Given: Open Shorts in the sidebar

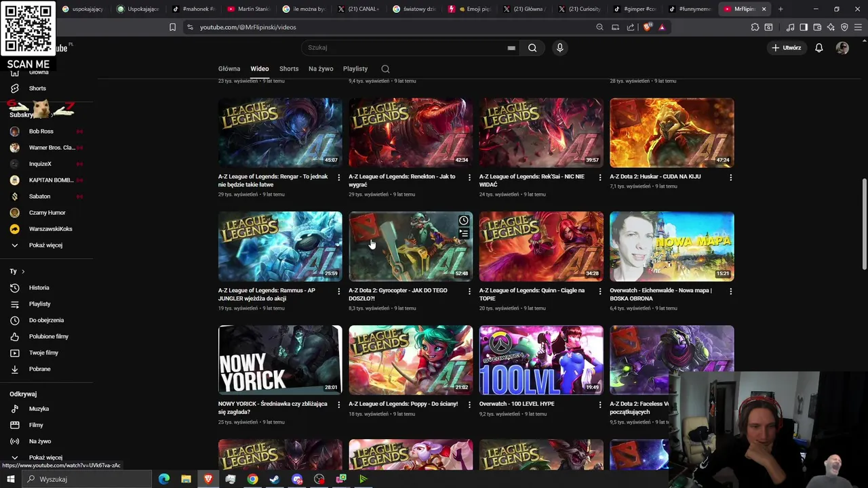Looking at the screenshot, I should 37,88.
